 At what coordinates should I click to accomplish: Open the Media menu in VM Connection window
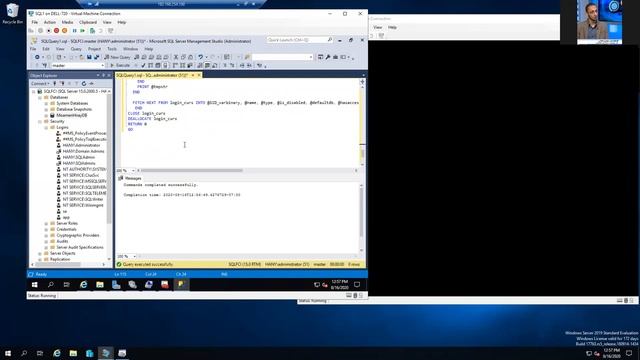(67, 22)
